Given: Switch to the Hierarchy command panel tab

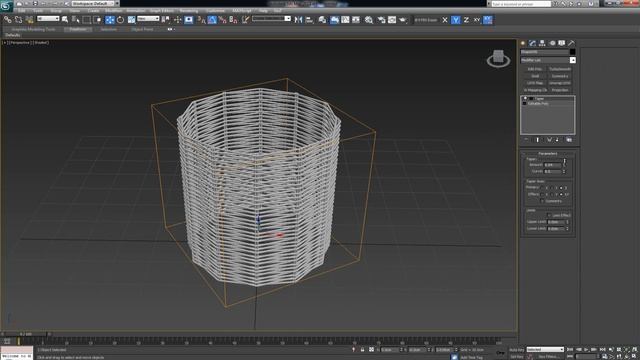Looking at the screenshot, I should click(x=542, y=43).
